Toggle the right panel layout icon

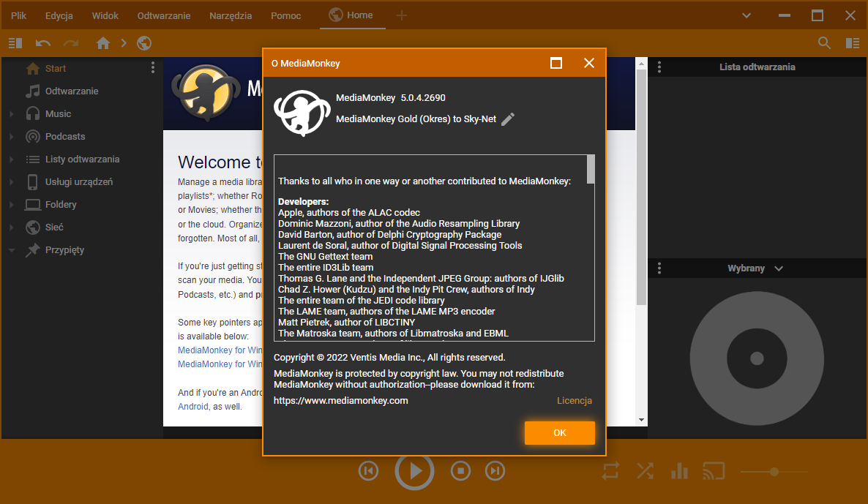coord(853,43)
